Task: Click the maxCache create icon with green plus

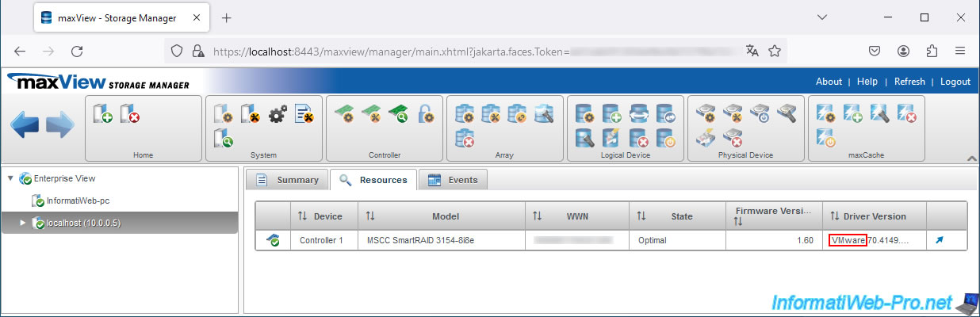Action: [x=852, y=115]
